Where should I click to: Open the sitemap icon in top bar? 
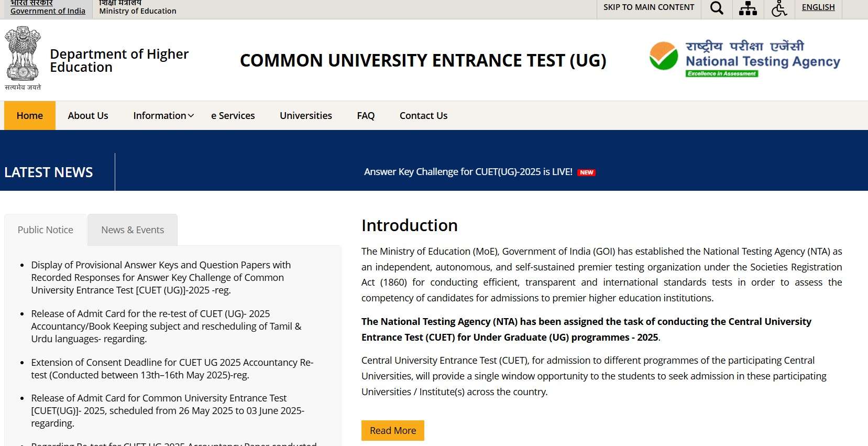pos(748,8)
